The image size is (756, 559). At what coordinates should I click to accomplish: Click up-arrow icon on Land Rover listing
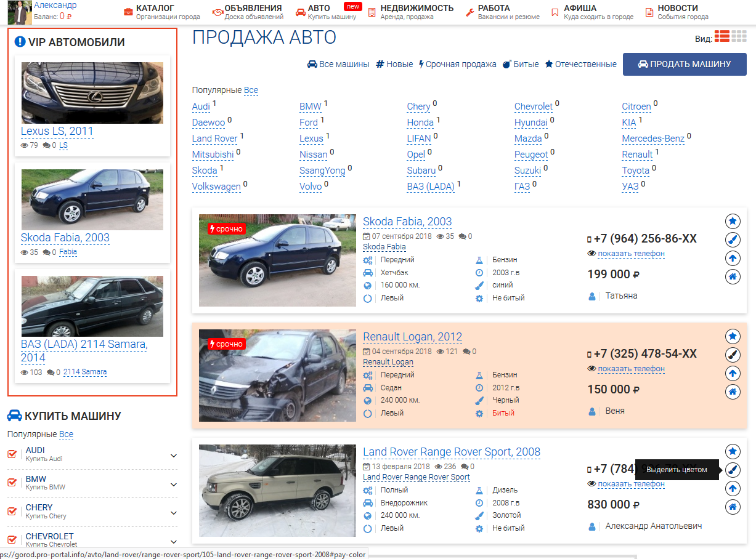click(733, 489)
